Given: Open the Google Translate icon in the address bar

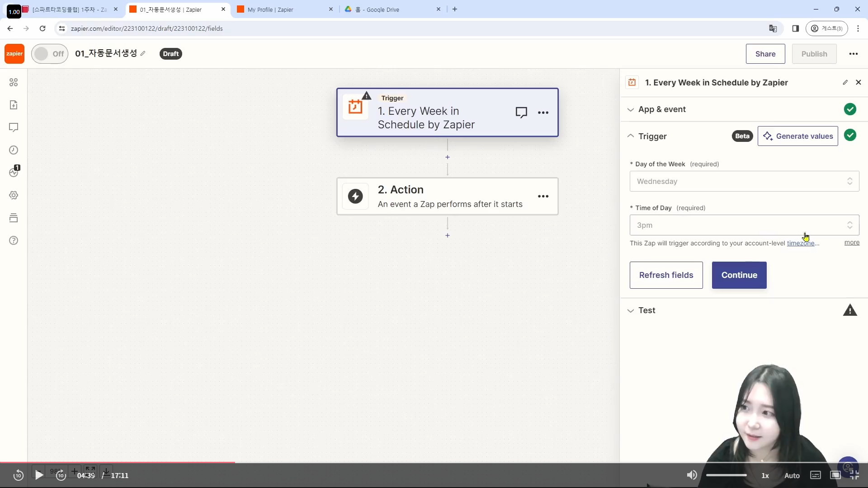Looking at the screenshot, I should coord(773,28).
